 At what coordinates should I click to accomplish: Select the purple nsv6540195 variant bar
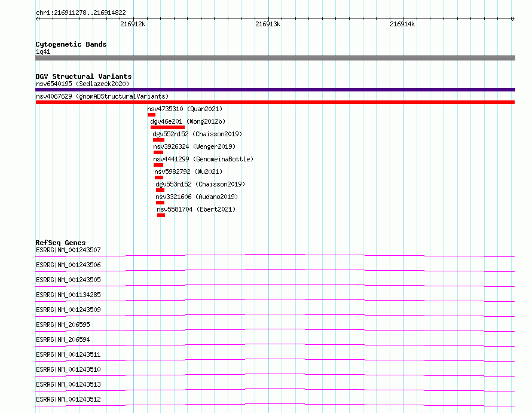pos(275,90)
